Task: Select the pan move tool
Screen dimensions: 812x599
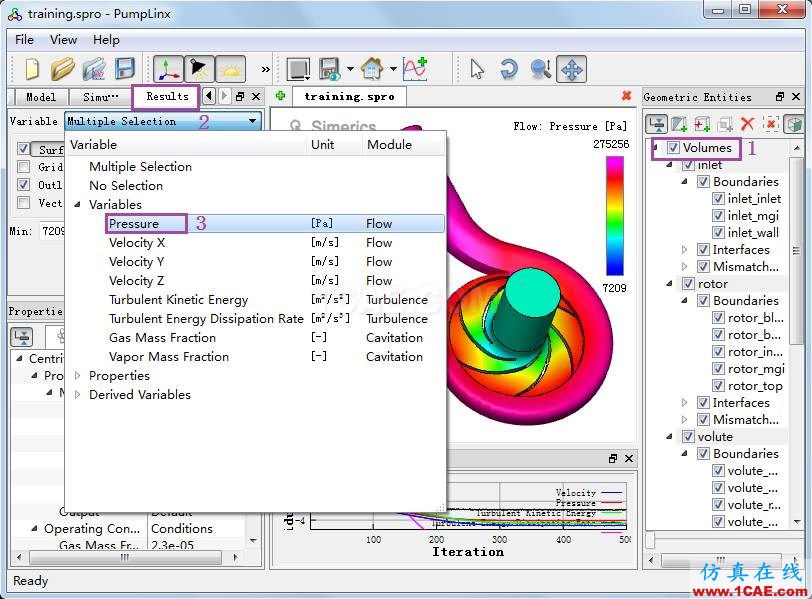Action: pyautogui.click(x=572, y=69)
